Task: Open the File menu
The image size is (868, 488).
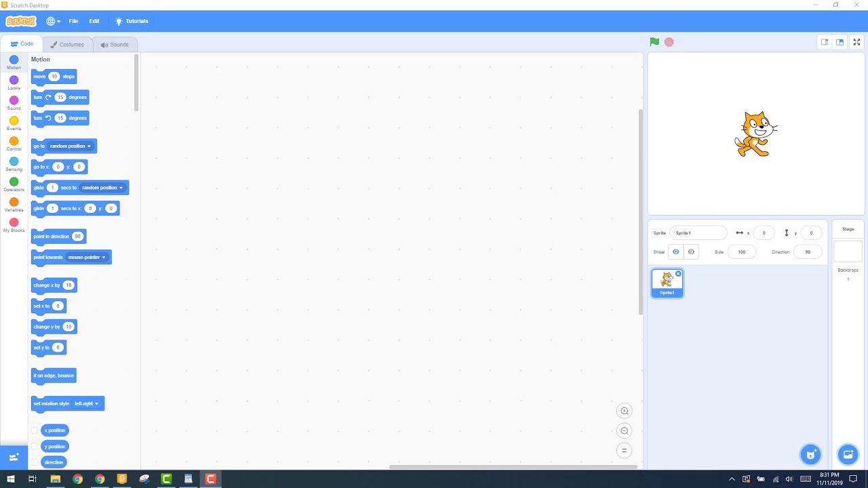Action: click(x=73, y=21)
